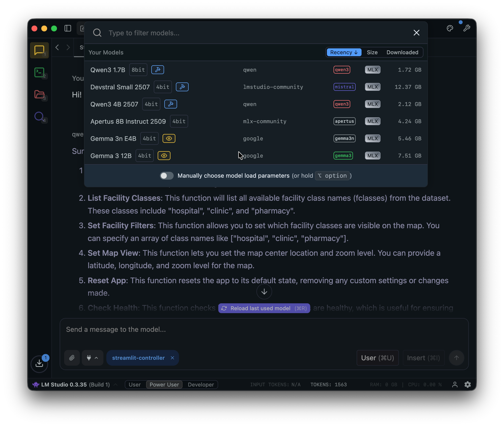This screenshot has height=427, width=504.
Task: Click the apertus architecture tag
Action: (x=344, y=121)
